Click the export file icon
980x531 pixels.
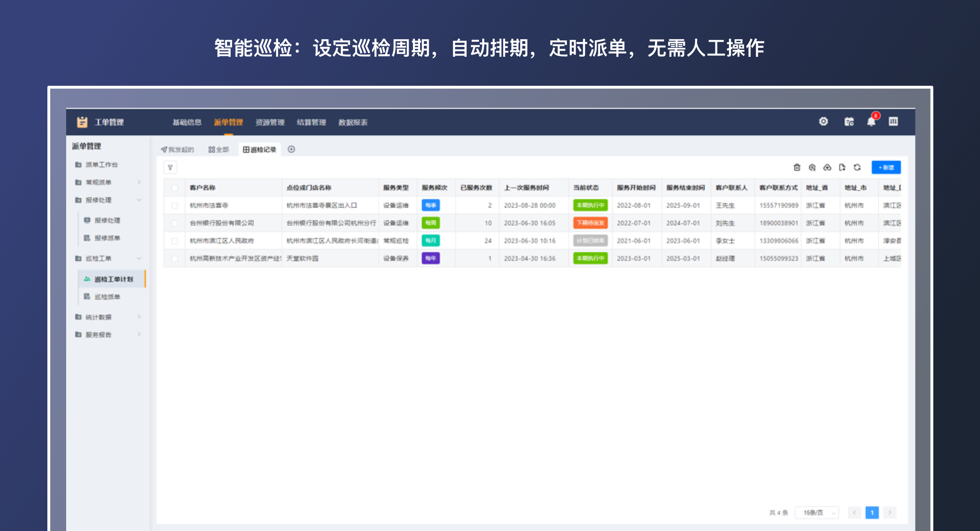pos(842,167)
